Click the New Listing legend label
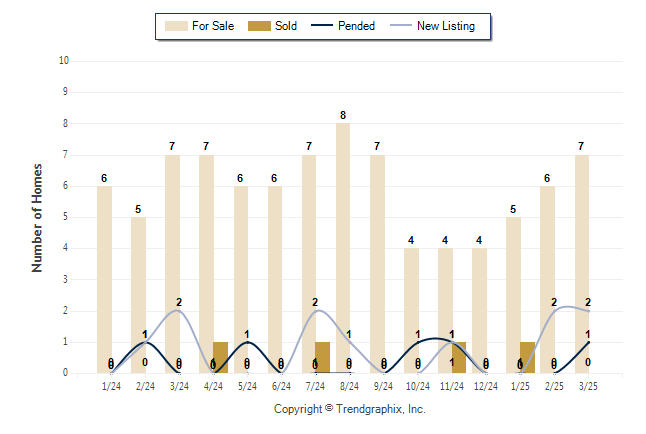The height and width of the screenshot is (434, 646). tap(446, 26)
